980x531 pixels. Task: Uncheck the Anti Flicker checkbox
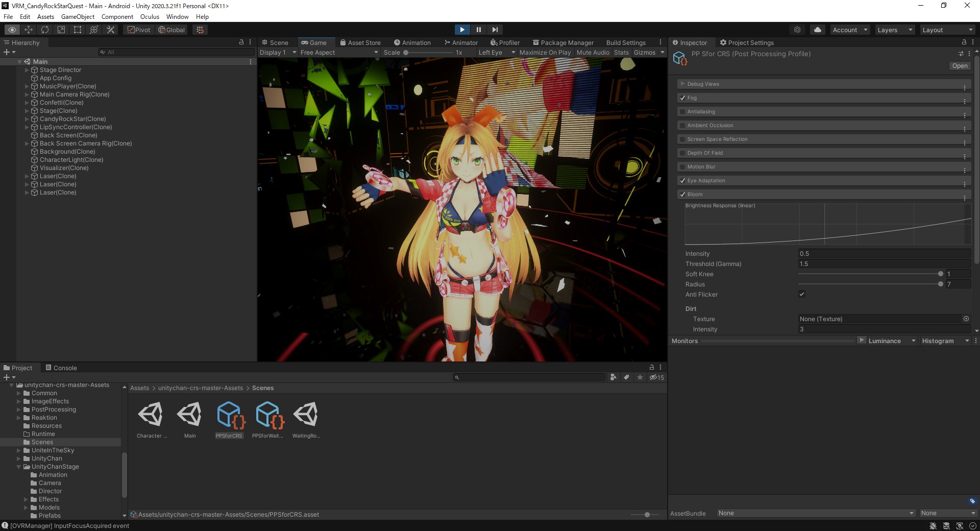point(802,294)
